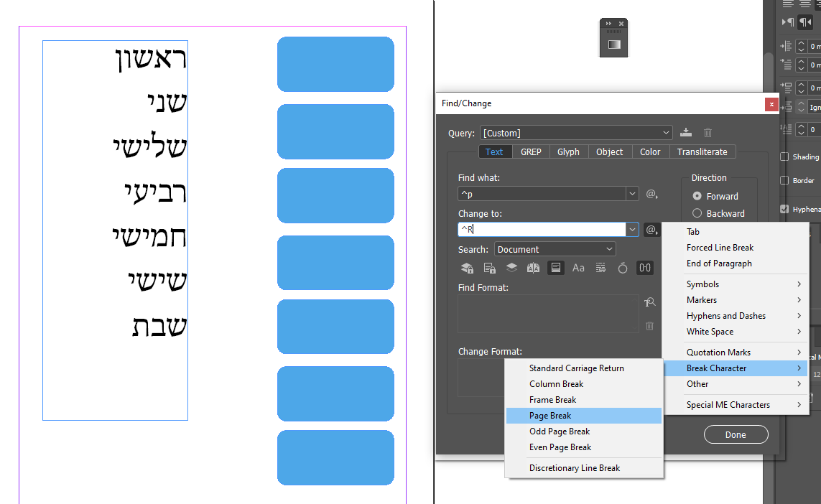Choose Odd Page Break menu item
The height and width of the screenshot is (504, 821).
[584, 431]
